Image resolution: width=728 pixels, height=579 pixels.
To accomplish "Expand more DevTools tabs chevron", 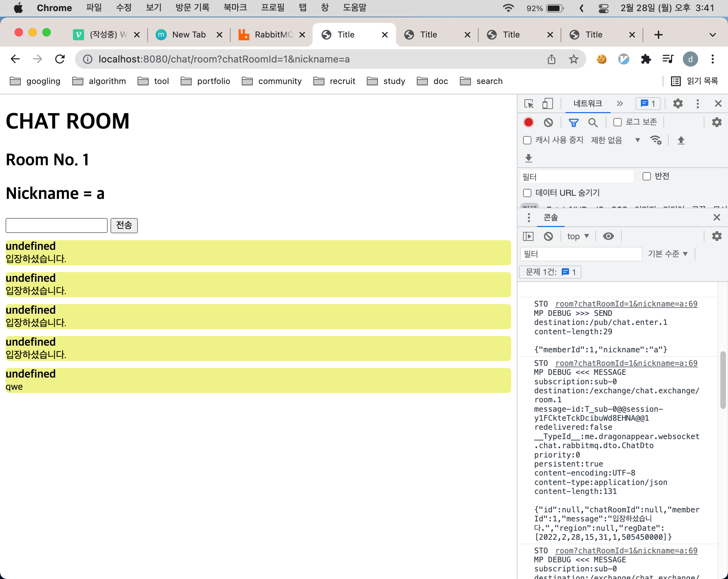I will pyautogui.click(x=620, y=103).
